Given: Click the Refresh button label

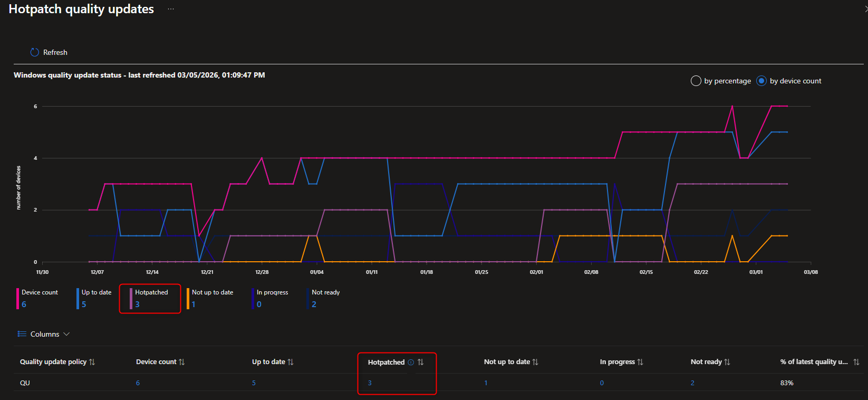Looking at the screenshot, I should click(x=55, y=52).
